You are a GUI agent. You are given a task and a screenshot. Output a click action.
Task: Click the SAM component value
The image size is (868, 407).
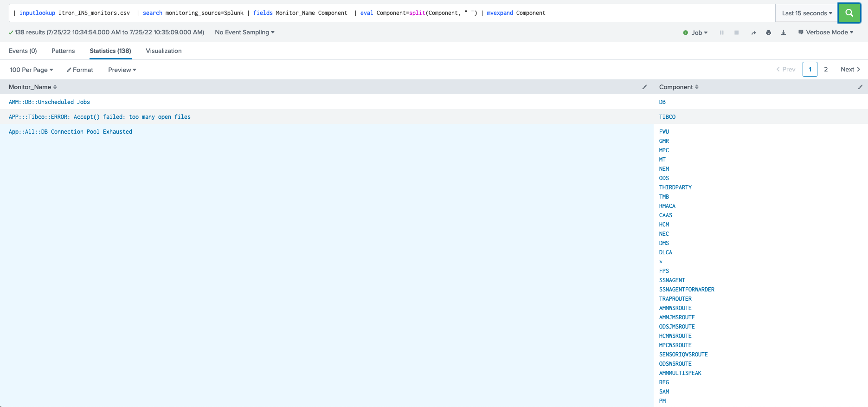point(664,391)
